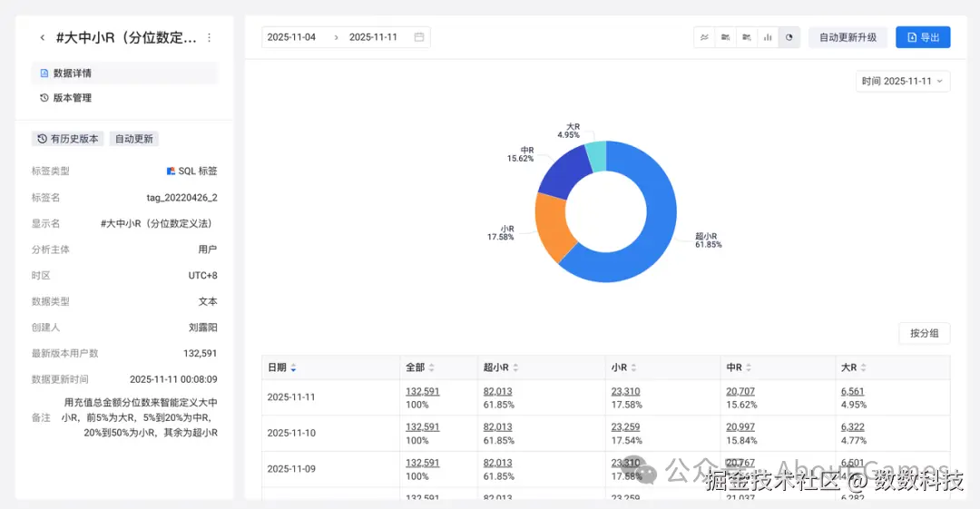980x509 pixels.
Task: Open the 6,322 大R user count
Action: [x=852, y=427]
